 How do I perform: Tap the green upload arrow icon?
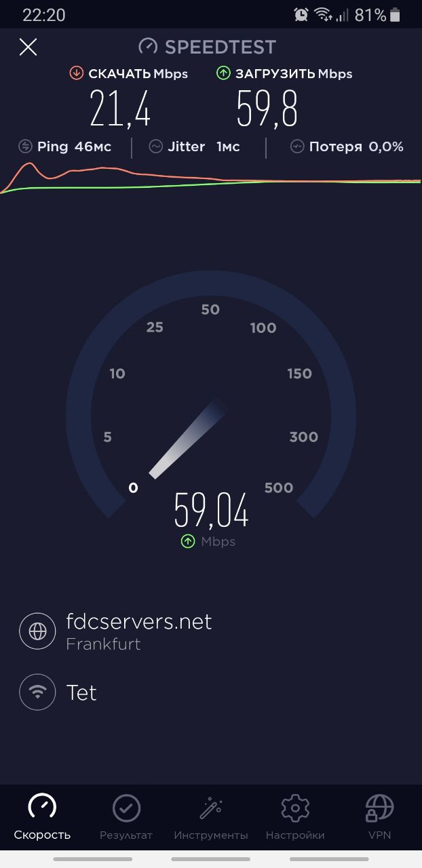223,73
